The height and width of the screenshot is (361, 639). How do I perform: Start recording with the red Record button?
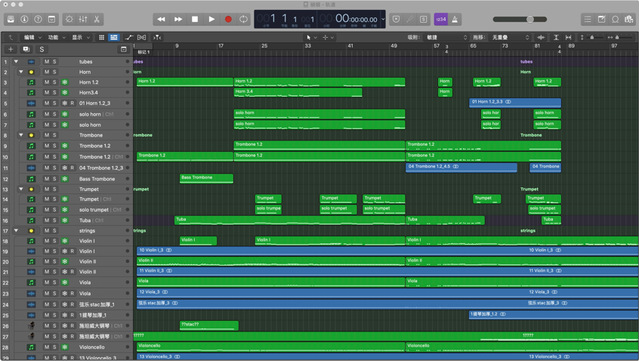pyautogui.click(x=228, y=19)
